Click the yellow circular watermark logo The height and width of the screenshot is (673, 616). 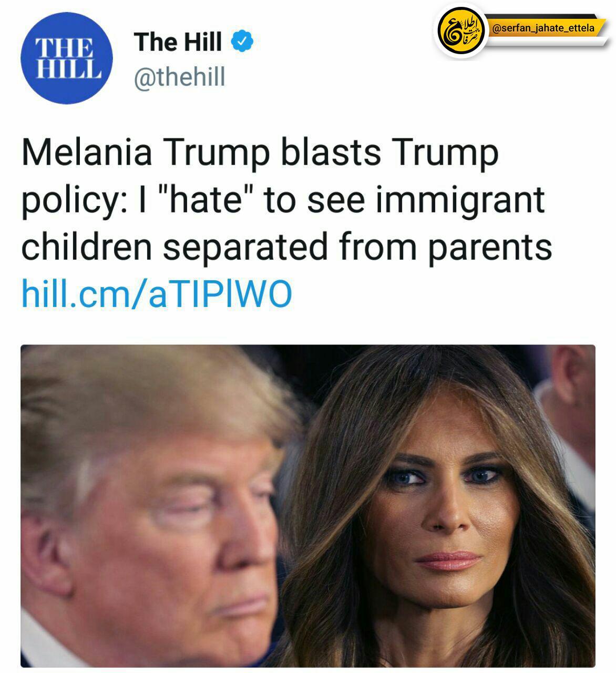point(460,30)
